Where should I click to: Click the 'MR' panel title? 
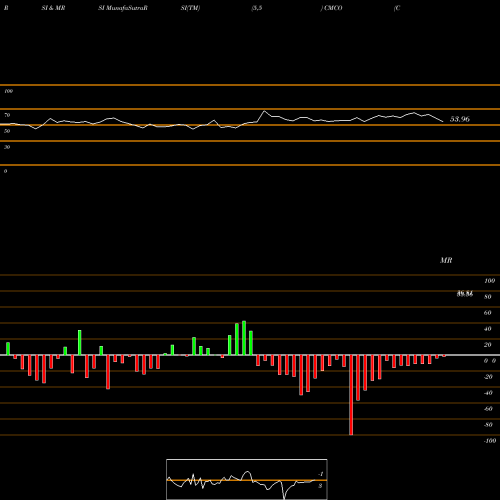446,260
